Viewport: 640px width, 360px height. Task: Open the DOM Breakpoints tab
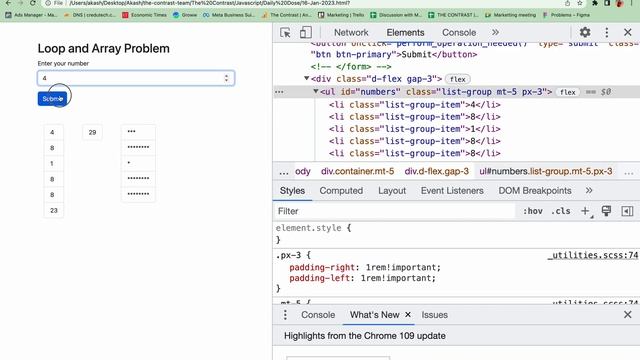[x=535, y=191]
